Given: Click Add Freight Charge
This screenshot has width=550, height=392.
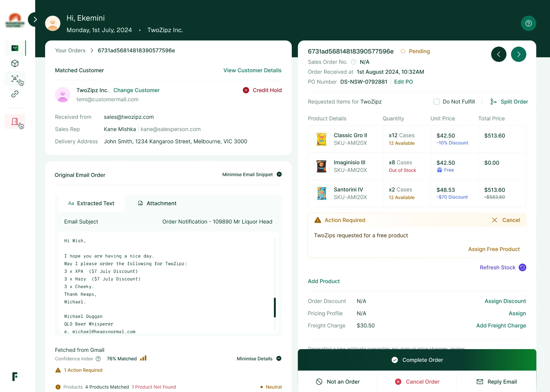Looking at the screenshot, I should tap(501, 326).
